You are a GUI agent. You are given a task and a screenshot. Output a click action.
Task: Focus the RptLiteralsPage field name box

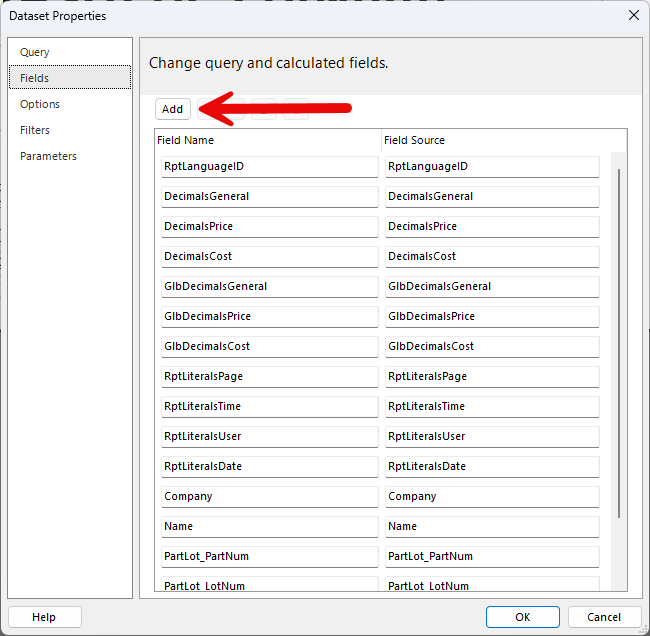(269, 377)
